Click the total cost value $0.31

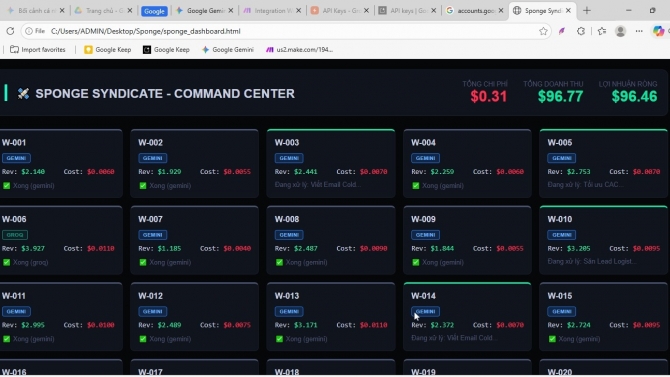[488, 96]
